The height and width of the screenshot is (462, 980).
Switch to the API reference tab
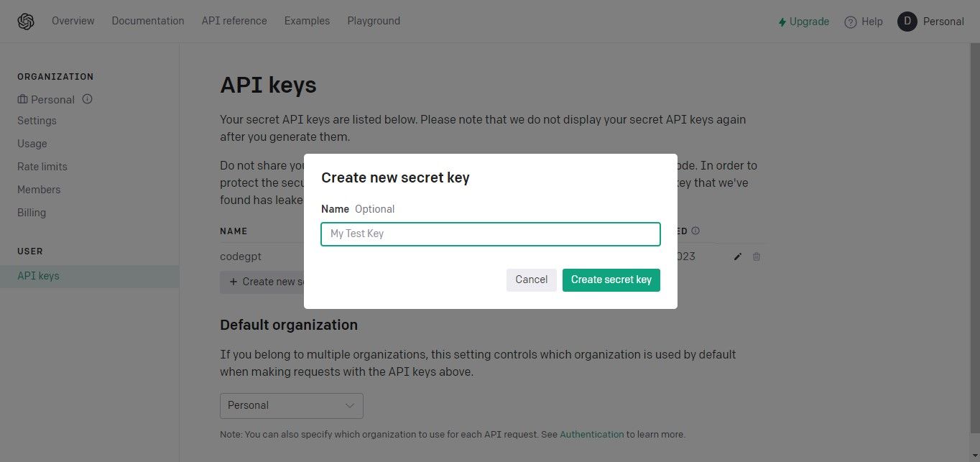[234, 21]
